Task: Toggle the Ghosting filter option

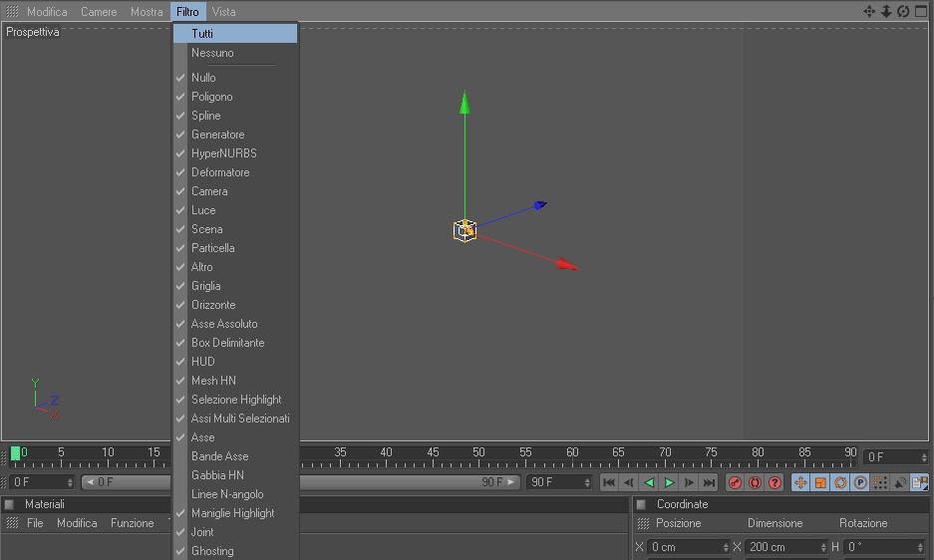Action: click(x=236, y=551)
